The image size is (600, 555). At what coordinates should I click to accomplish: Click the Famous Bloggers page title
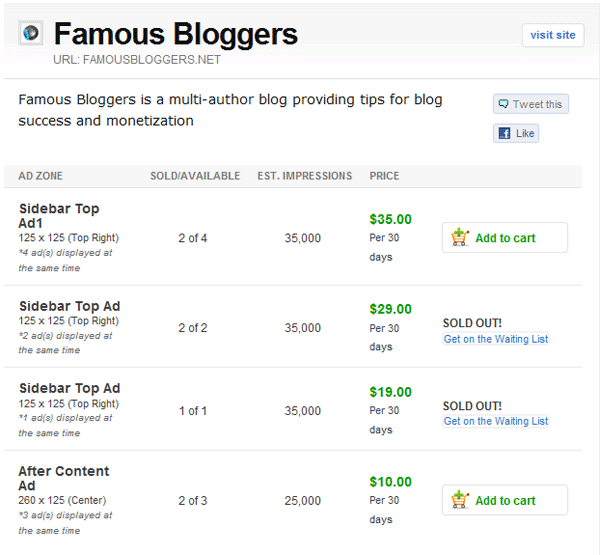pyautogui.click(x=176, y=34)
